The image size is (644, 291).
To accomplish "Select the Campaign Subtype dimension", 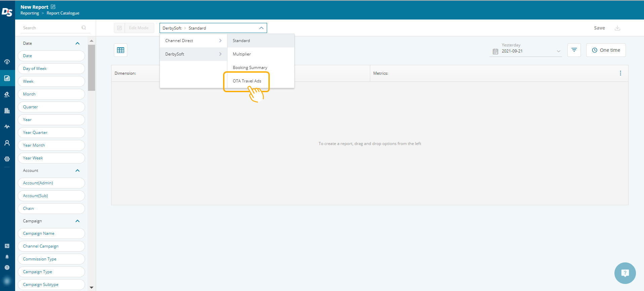I will click(51, 285).
